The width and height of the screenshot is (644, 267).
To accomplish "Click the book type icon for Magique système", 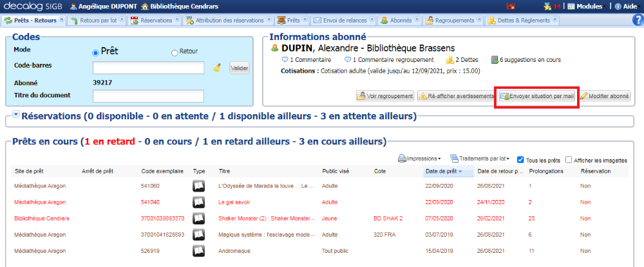I will pos(199,234).
